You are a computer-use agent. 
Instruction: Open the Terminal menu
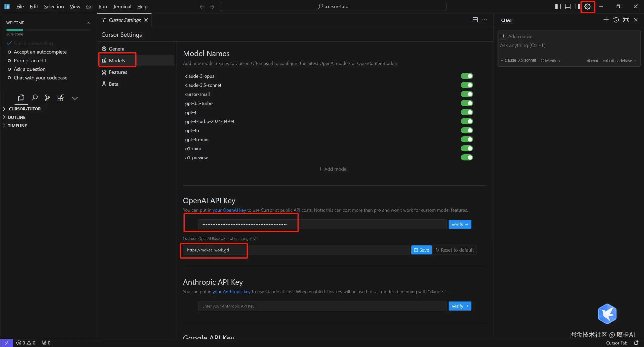point(122,7)
